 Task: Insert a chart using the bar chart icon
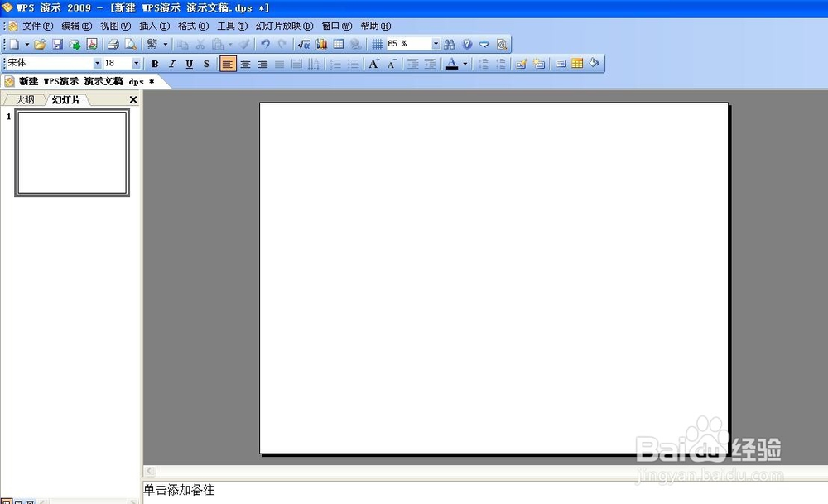321,45
